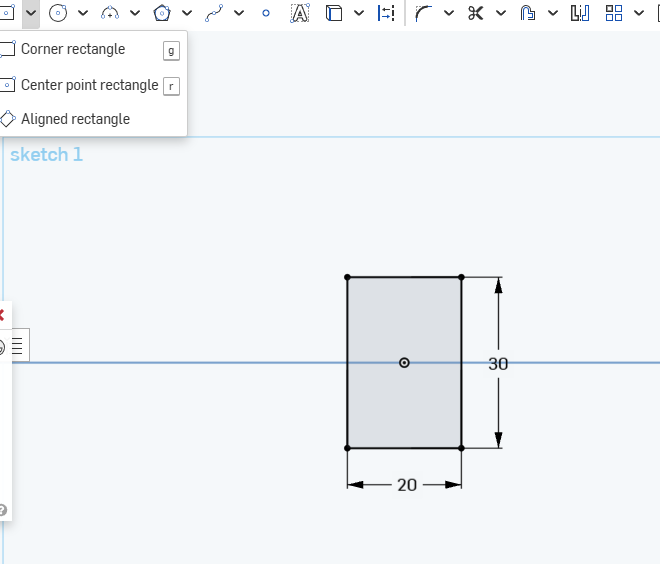Select the 3 point arc tool
The height and width of the screenshot is (564, 660).
pyautogui.click(x=110, y=13)
